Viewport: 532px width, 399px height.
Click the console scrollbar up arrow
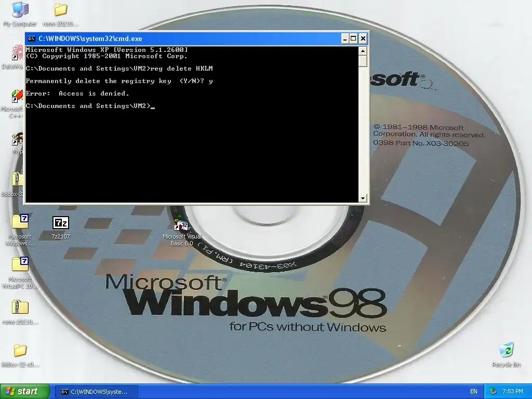(363, 51)
